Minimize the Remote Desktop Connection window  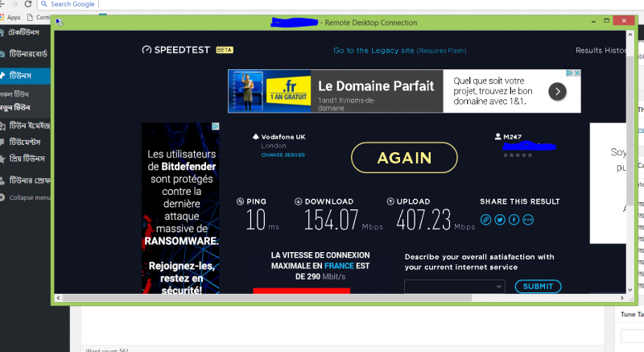coord(593,21)
